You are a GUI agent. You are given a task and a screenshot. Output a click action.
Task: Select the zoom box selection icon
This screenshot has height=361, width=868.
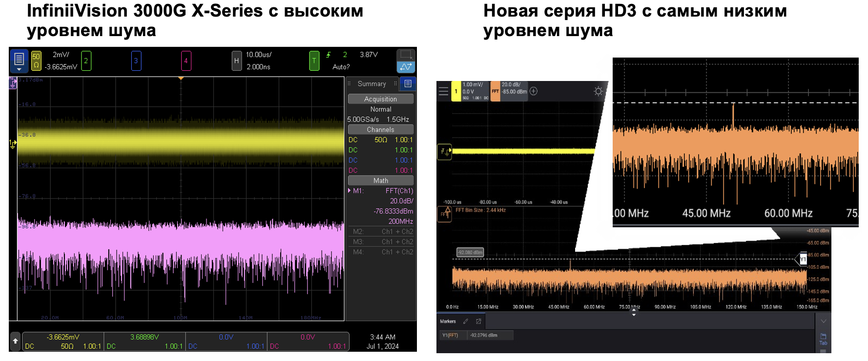(x=406, y=54)
